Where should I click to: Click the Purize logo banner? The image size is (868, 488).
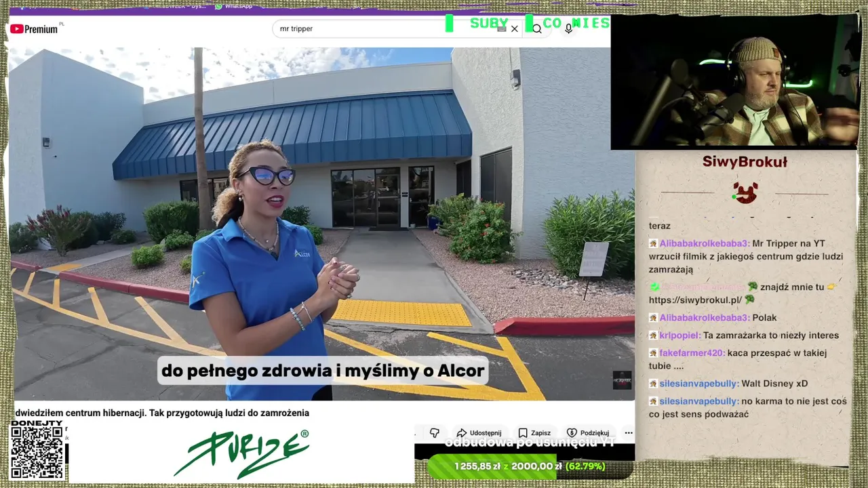coord(241,453)
